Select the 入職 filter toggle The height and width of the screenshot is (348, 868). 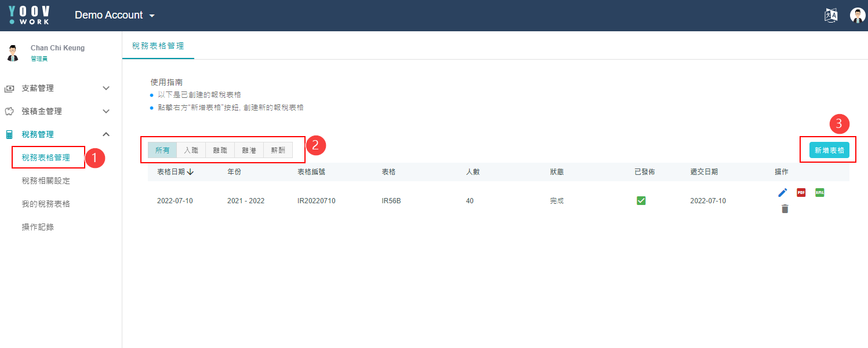(191, 150)
